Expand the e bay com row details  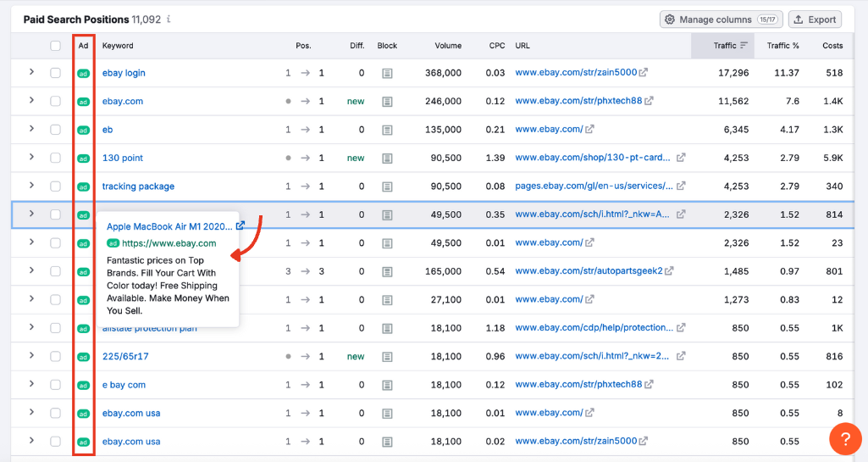pos(31,385)
